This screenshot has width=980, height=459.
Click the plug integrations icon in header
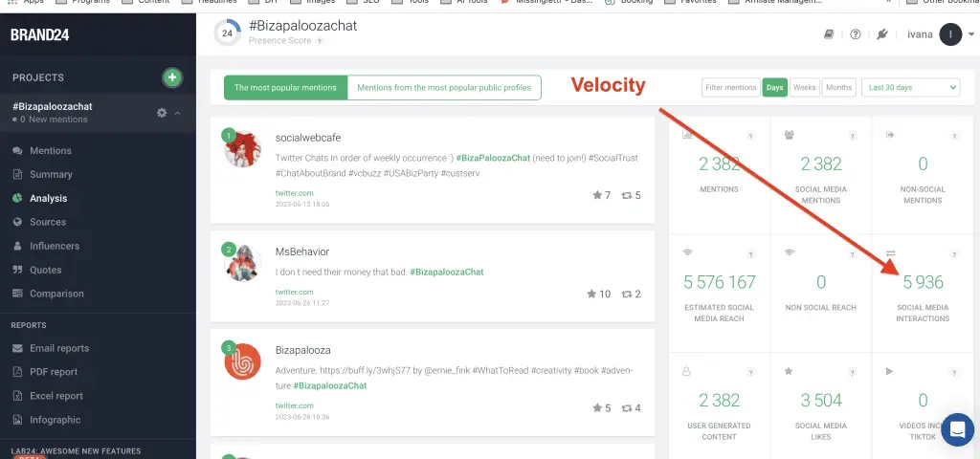pos(881,34)
